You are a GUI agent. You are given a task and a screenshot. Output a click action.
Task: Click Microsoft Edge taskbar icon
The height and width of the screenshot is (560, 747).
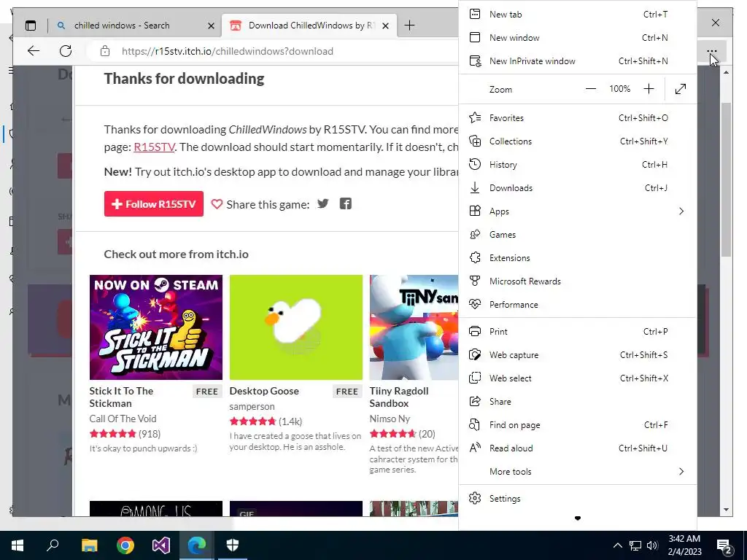tap(197, 545)
